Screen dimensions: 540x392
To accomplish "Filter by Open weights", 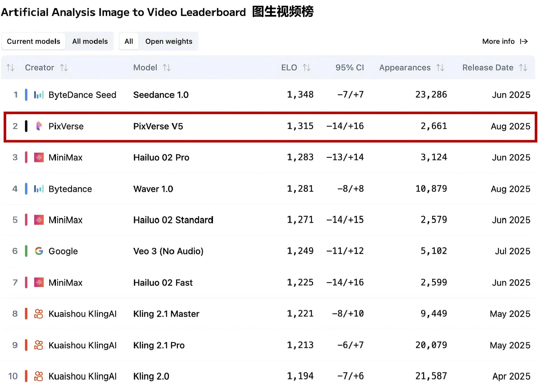I will click(169, 41).
